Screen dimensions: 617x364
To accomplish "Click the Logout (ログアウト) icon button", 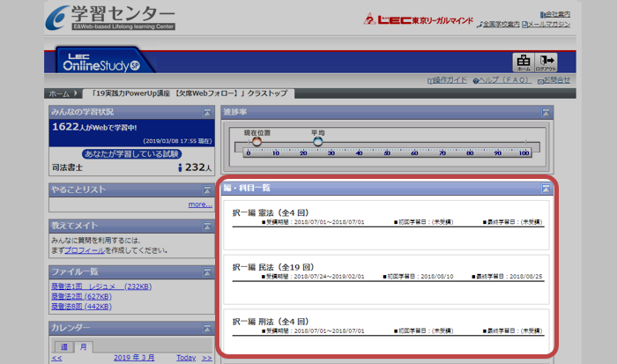I will 546,63.
